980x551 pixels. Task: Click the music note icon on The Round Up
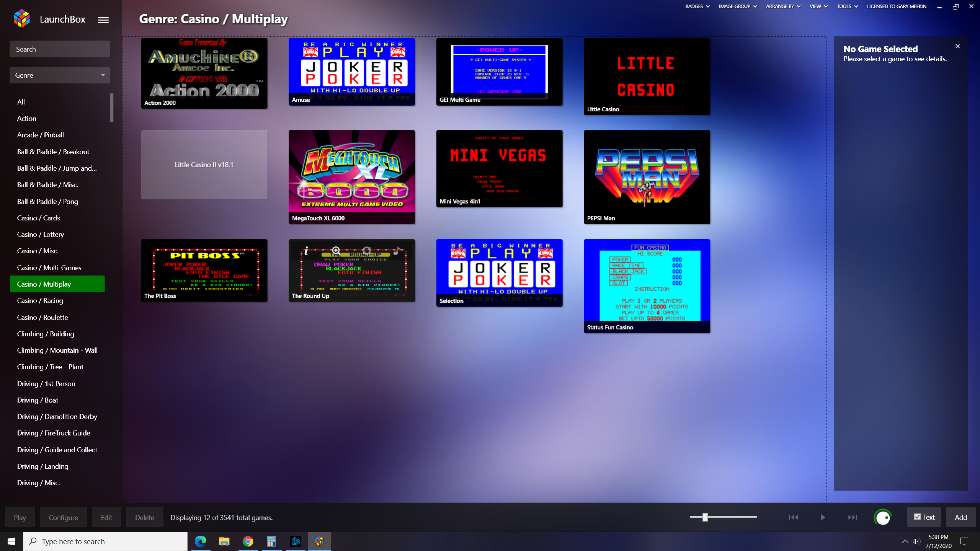tap(397, 251)
